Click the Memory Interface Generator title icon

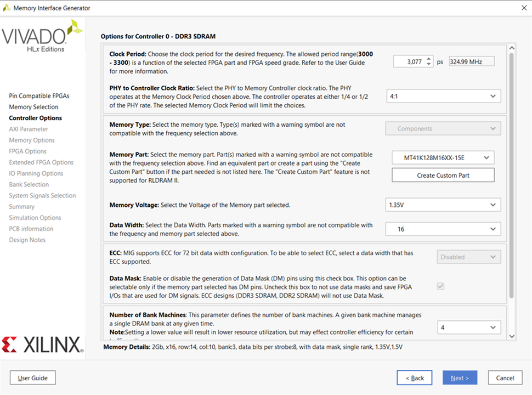pos(7,8)
